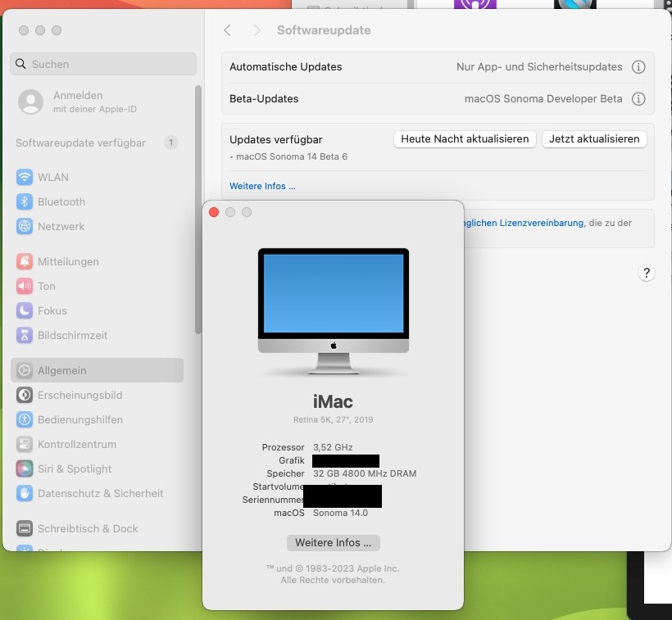Image resolution: width=672 pixels, height=620 pixels.
Task: Open Weitere Infos link under updates
Action: 262,186
